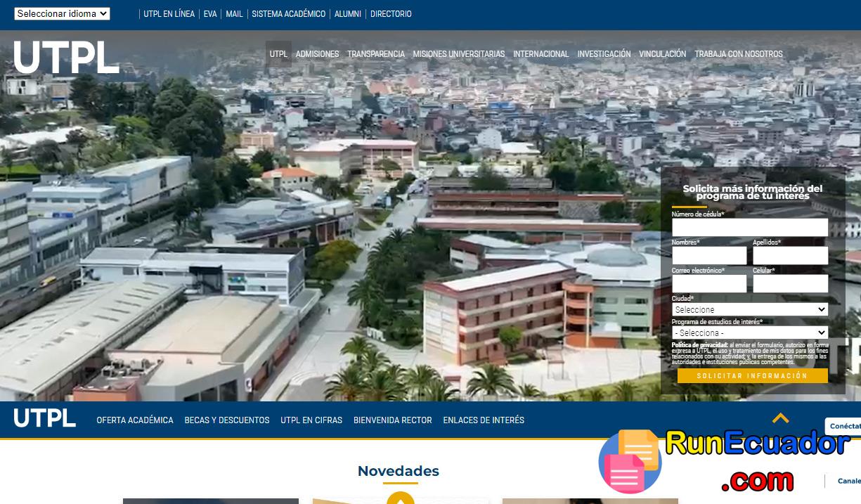861x504 pixels.
Task: Open the TRABAJA CON NOSOTROS menu
Action: click(x=739, y=53)
